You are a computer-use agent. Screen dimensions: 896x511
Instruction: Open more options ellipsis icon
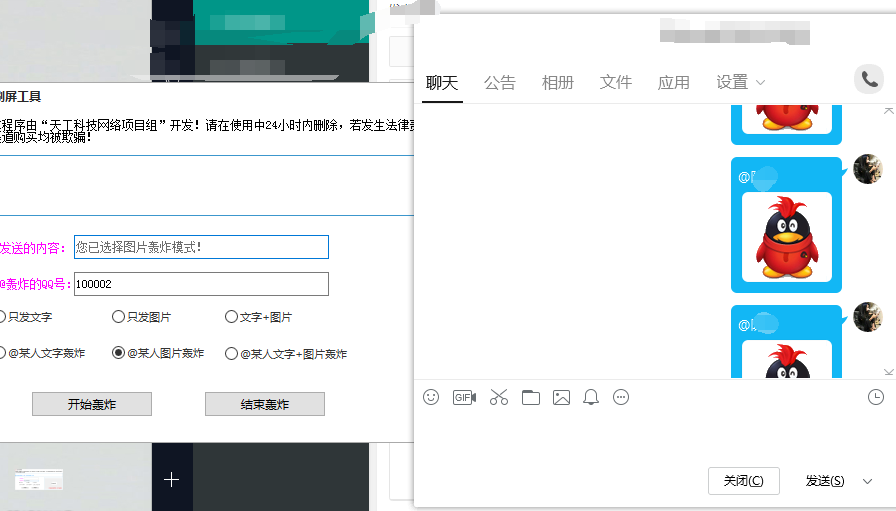click(621, 397)
